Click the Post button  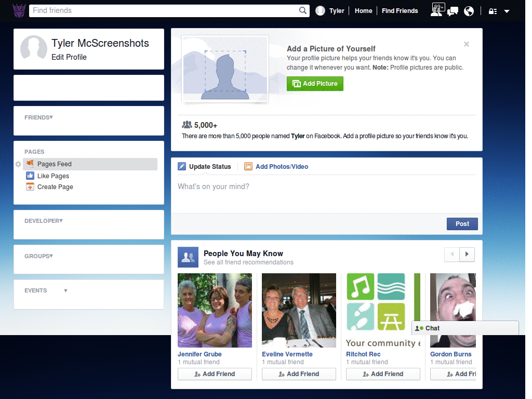coord(462,224)
